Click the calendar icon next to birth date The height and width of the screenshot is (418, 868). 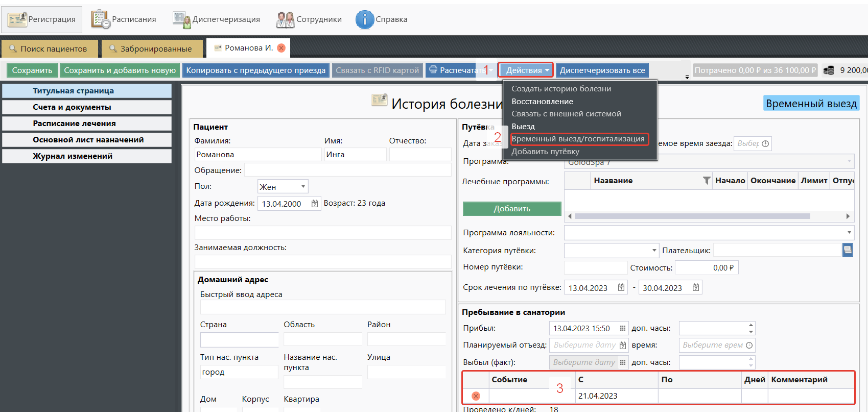315,204
